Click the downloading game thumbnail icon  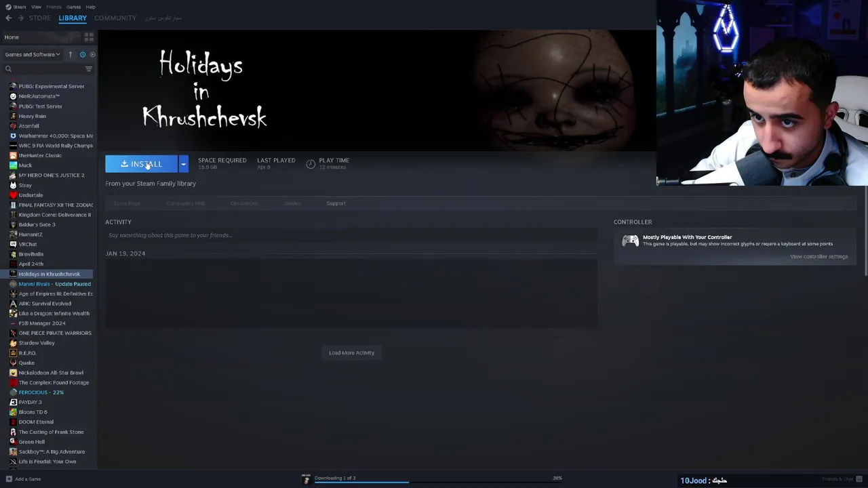coord(306,479)
